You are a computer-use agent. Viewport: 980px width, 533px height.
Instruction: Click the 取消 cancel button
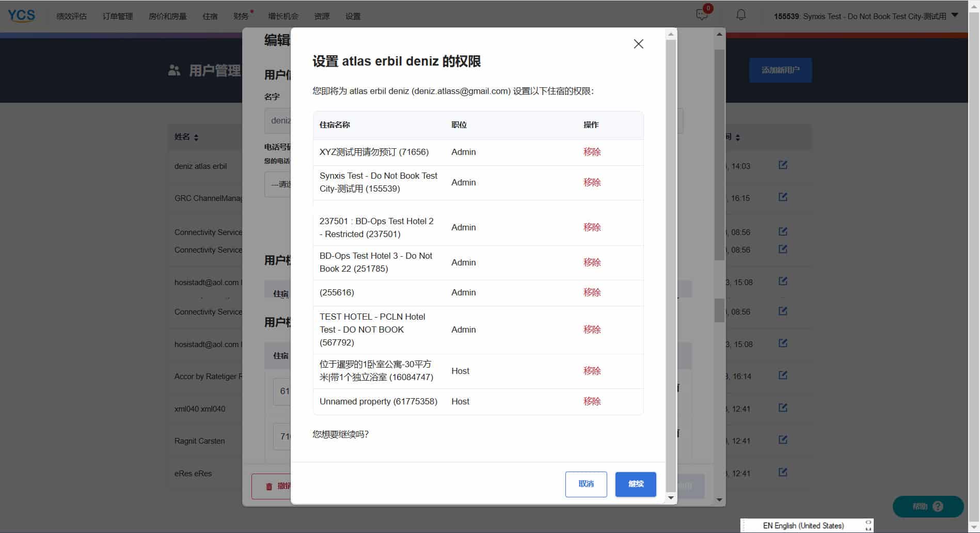tap(586, 484)
